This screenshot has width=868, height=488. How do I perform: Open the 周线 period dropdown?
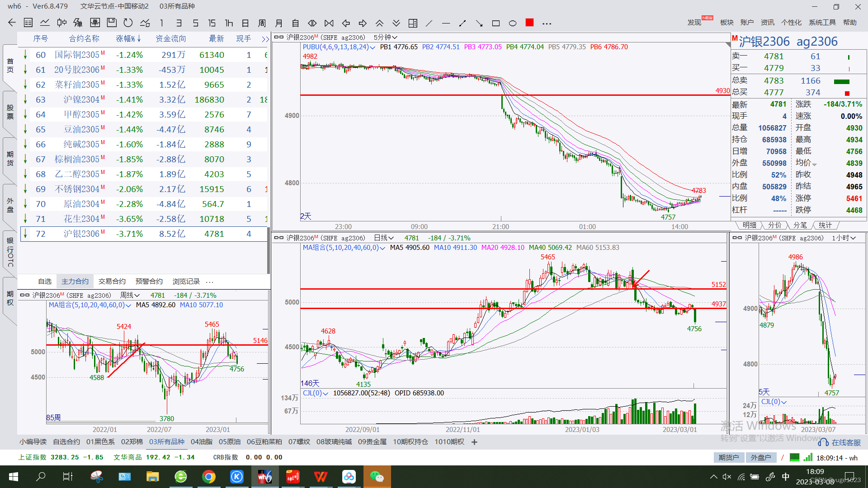coord(130,295)
